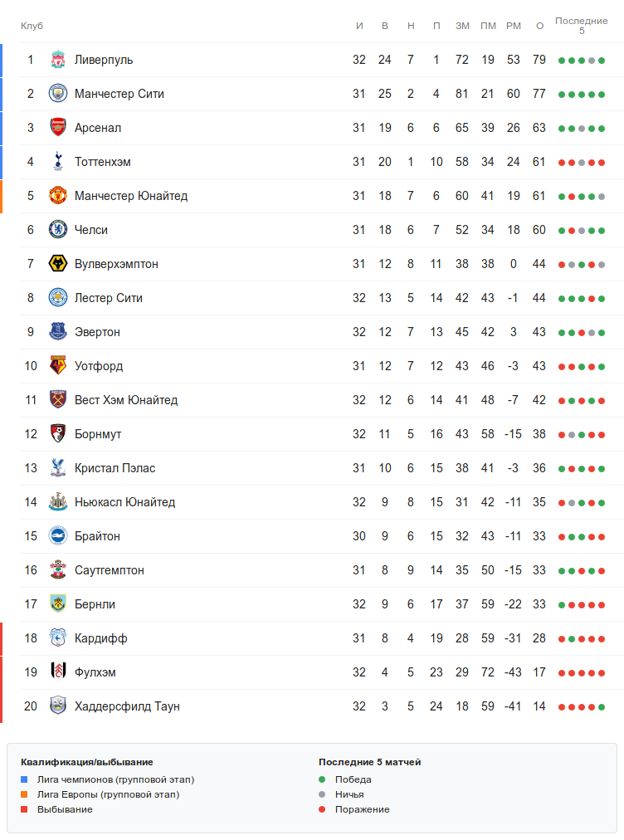Click the Wolverhampton wolf crest icon
This screenshot has height=840, width=624.
tap(57, 264)
